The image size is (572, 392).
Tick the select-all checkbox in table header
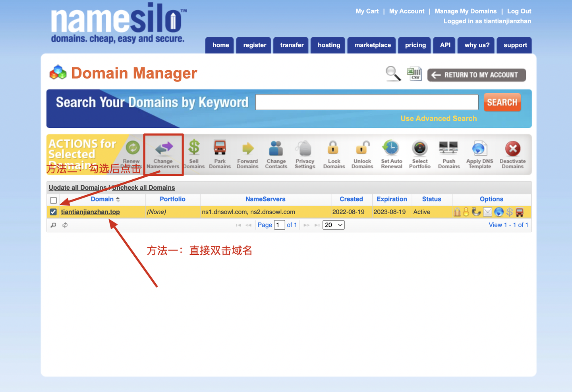54,200
